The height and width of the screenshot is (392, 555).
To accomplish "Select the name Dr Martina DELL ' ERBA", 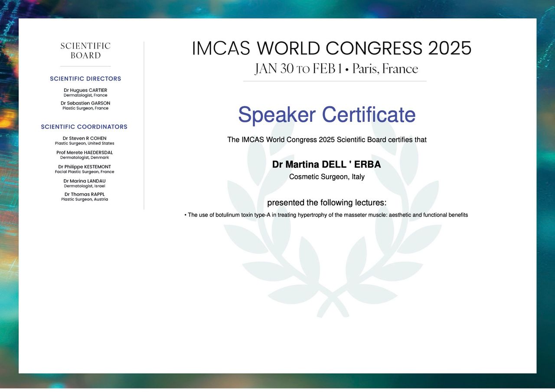I will tap(326, 165).
